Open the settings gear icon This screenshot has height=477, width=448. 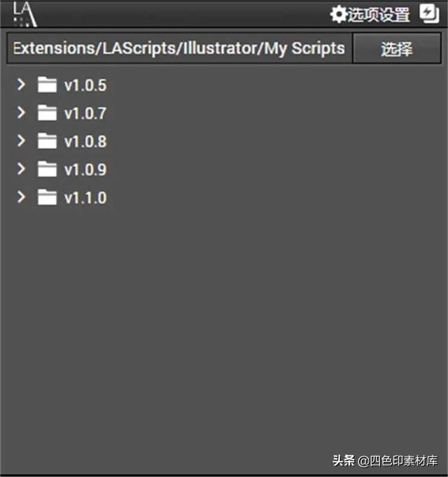(338, 15)
